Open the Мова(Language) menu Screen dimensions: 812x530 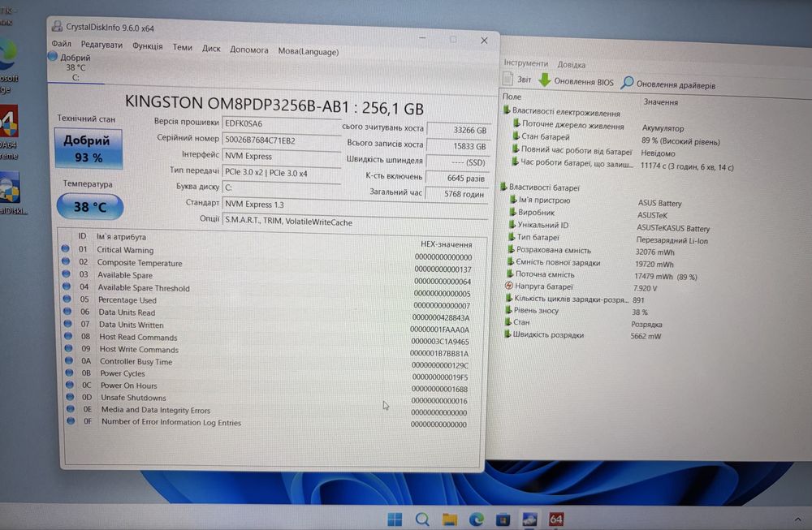click(308, 51)
